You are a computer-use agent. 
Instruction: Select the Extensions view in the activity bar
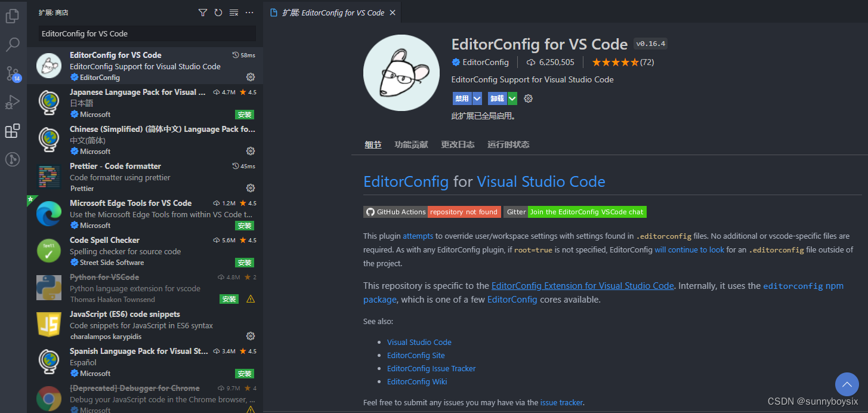tap(13, 131)
